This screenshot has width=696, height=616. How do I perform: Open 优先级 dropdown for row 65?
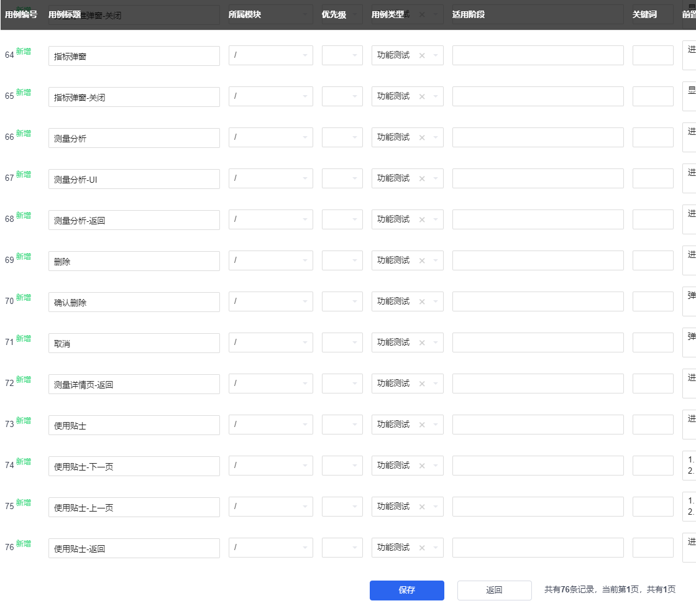coord(342,96)
